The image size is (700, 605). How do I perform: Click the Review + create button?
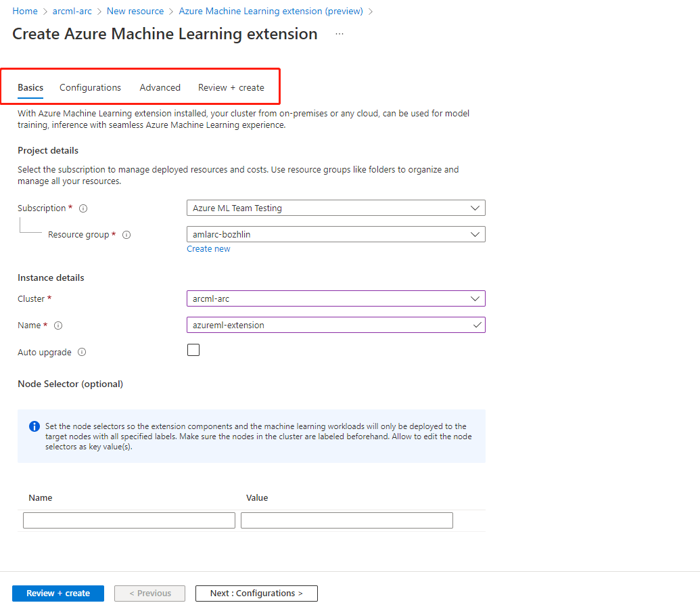click(x=57, y=593)
